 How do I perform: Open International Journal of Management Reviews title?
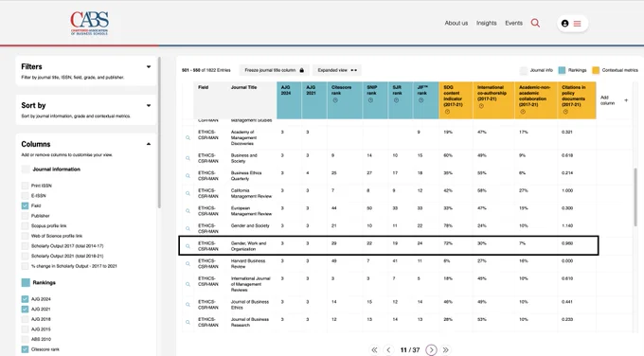coord(251,284)
